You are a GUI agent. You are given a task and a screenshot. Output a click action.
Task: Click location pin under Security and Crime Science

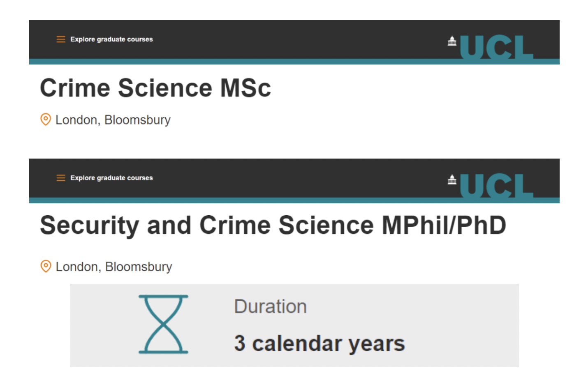coord(46,266)
